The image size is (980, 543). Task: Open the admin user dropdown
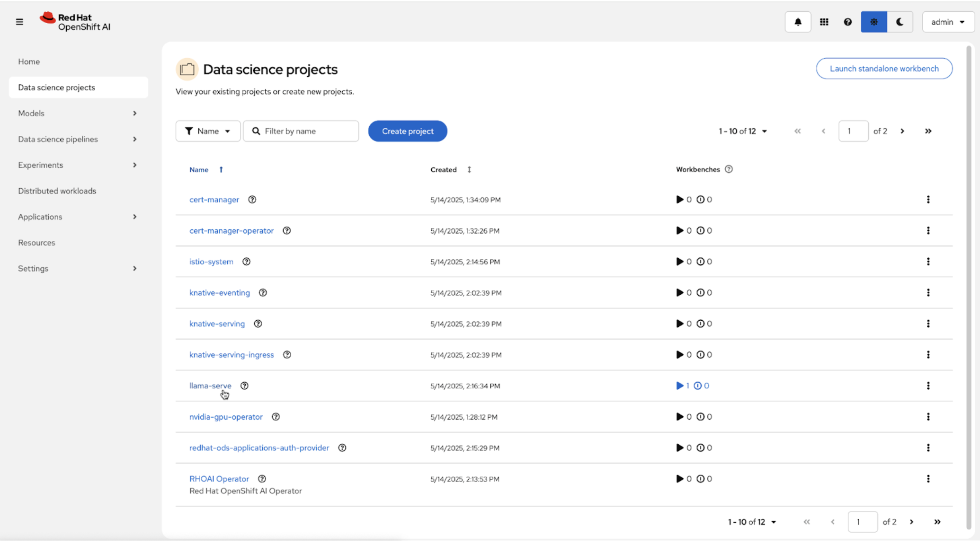(948, 22)
